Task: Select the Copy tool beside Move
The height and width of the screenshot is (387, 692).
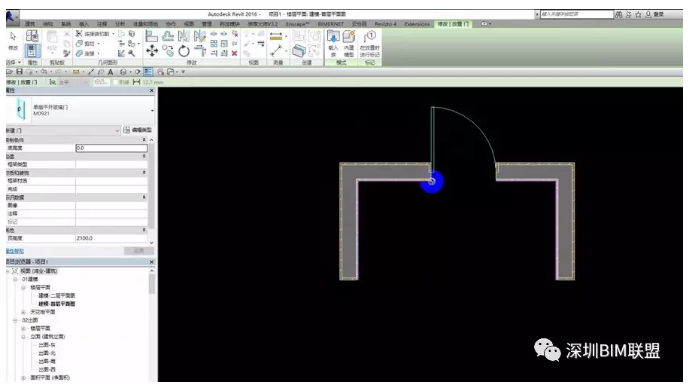Action: (x=168, y=51)
